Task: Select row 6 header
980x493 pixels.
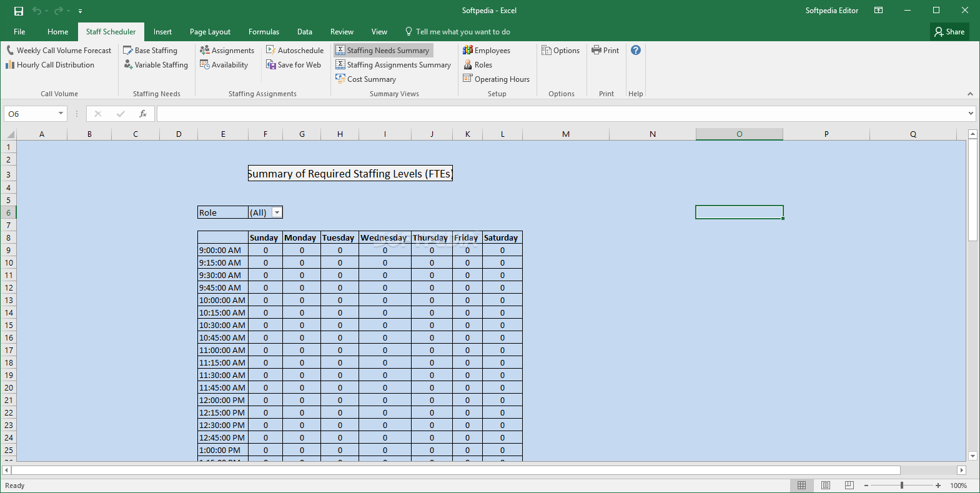Action: coord(8,212)
